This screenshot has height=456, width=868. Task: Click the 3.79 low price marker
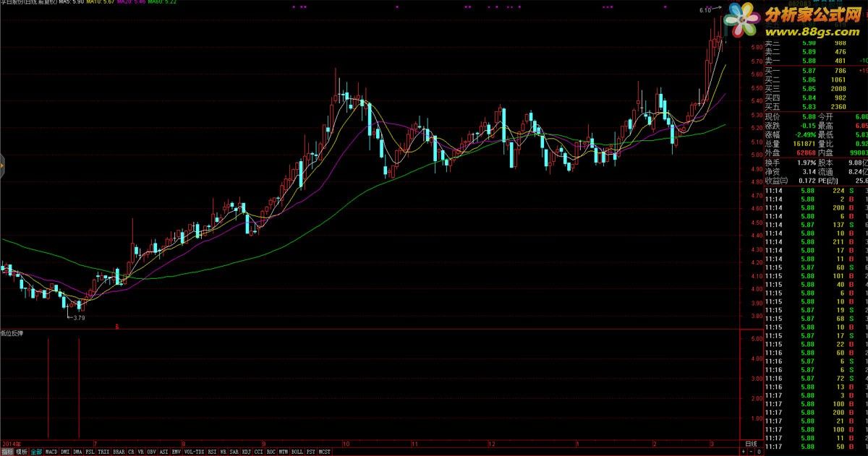point(77,317)
